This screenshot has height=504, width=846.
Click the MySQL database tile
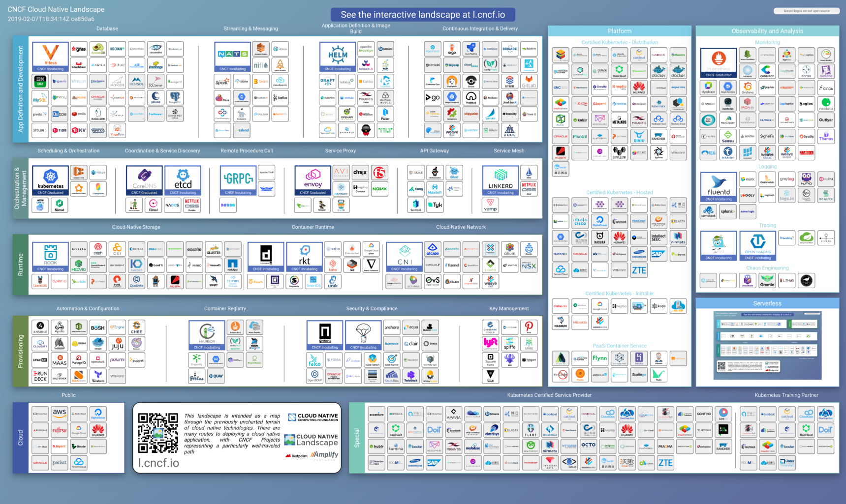(40, 98)
